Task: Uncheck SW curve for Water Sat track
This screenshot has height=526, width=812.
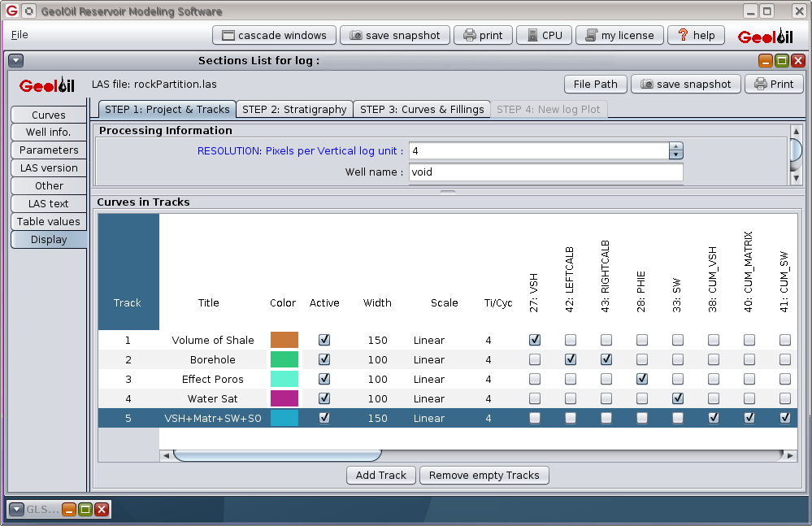Action: [678, 398]
